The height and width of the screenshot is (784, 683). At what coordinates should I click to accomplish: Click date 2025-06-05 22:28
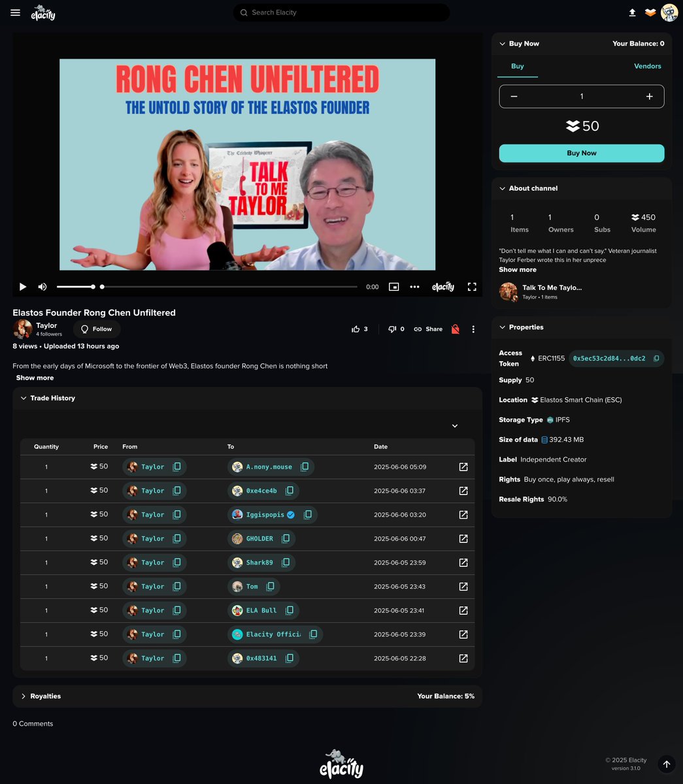pos(400,659)
